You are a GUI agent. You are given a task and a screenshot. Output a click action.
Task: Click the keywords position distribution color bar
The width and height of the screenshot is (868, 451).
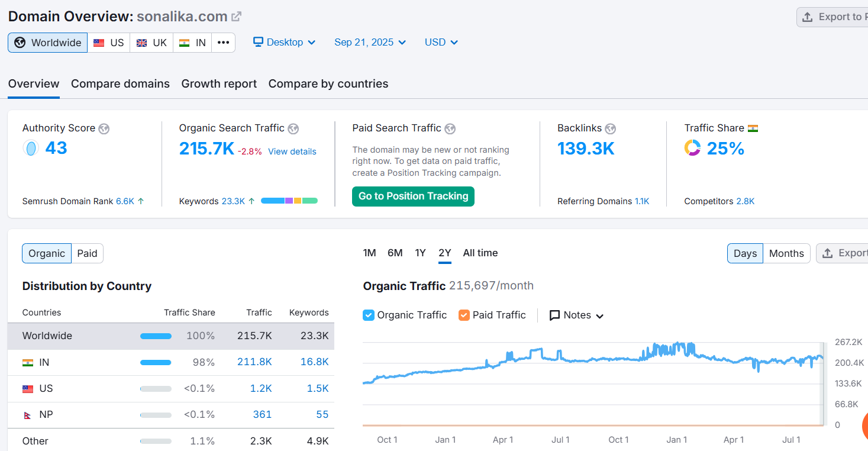(x=289, y=201)
